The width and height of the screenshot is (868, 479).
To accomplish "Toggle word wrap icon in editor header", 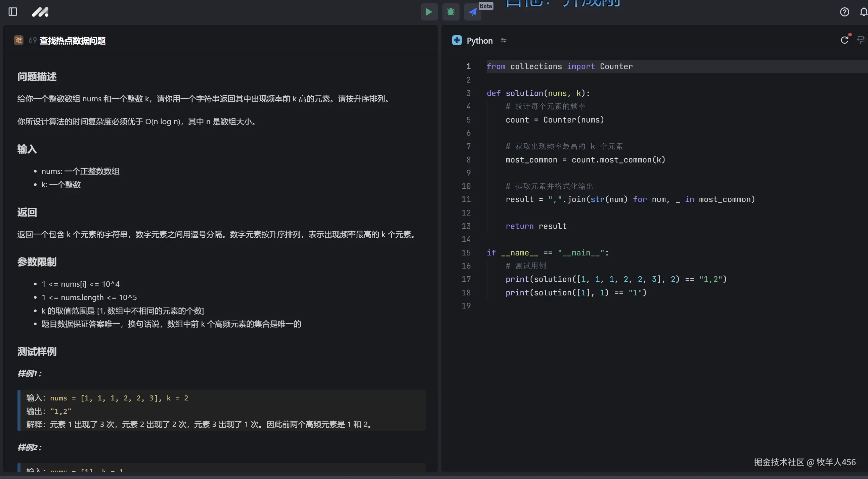I will coord(861,40).
